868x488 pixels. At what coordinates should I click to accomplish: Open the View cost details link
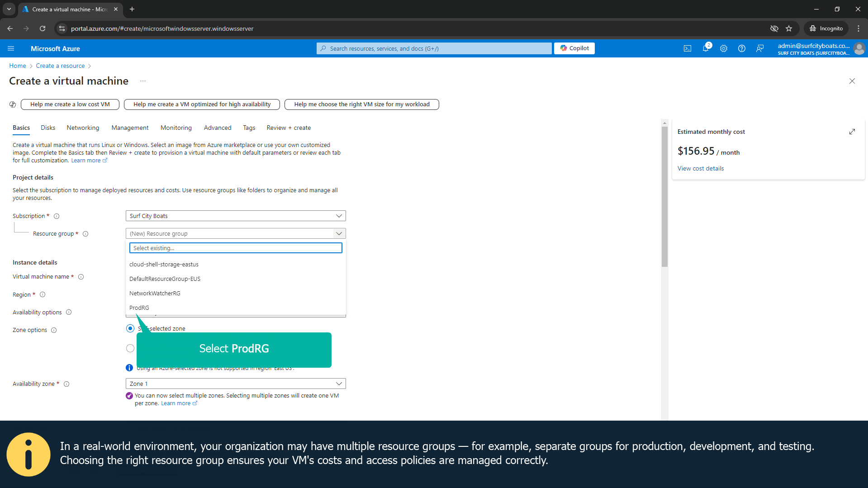tap(700, 168)
